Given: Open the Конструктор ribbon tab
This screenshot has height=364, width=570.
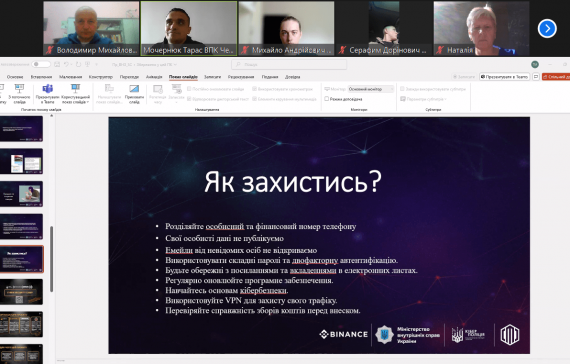Looking at the screenshot, I should click(x=101, y=77).
